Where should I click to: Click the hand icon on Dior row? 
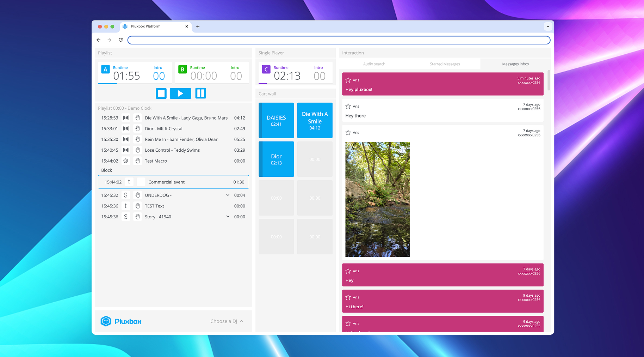pyautogui.click(x=138, y=129)
